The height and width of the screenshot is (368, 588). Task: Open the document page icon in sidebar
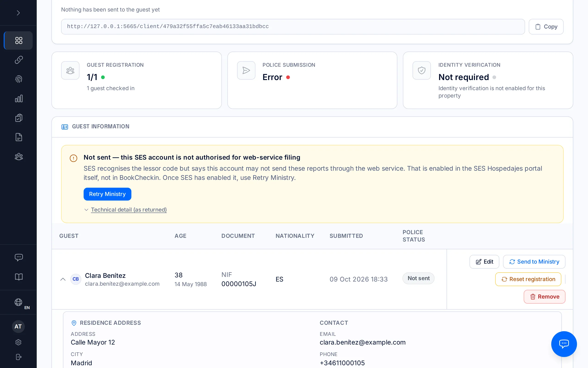[18, 137]
